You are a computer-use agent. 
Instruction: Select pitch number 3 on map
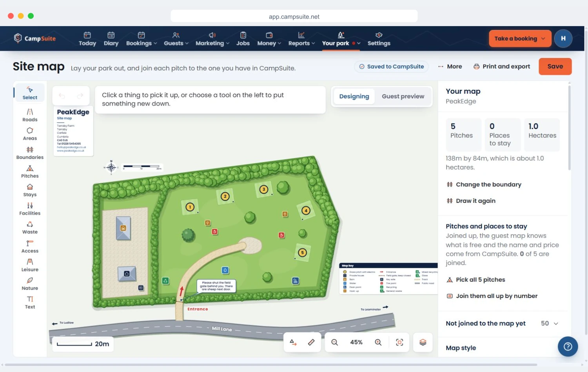point(264,190)
